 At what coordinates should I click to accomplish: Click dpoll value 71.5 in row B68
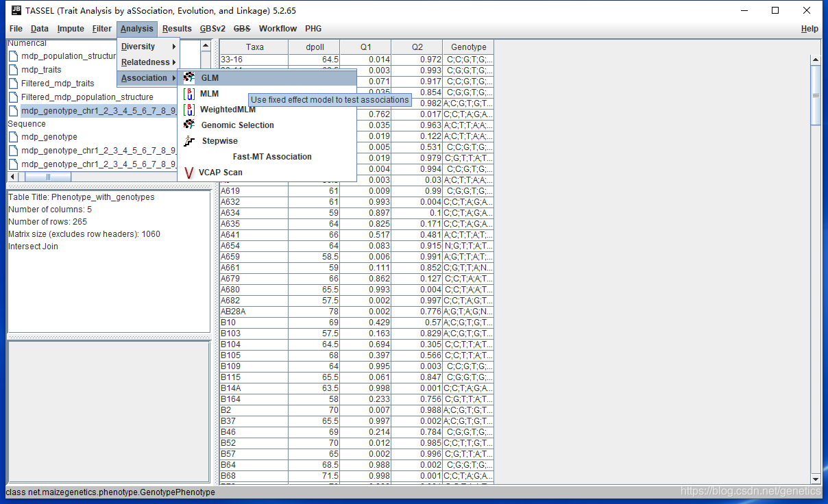(314, 476)
